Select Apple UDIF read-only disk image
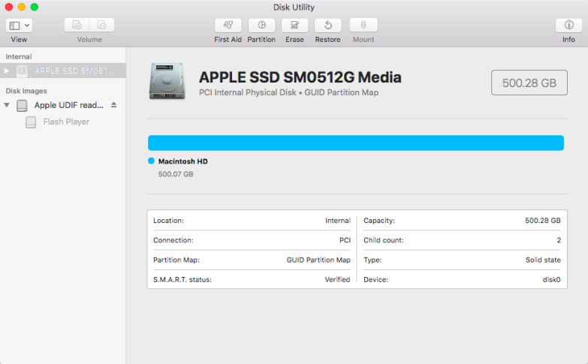 tap(68, 105)
